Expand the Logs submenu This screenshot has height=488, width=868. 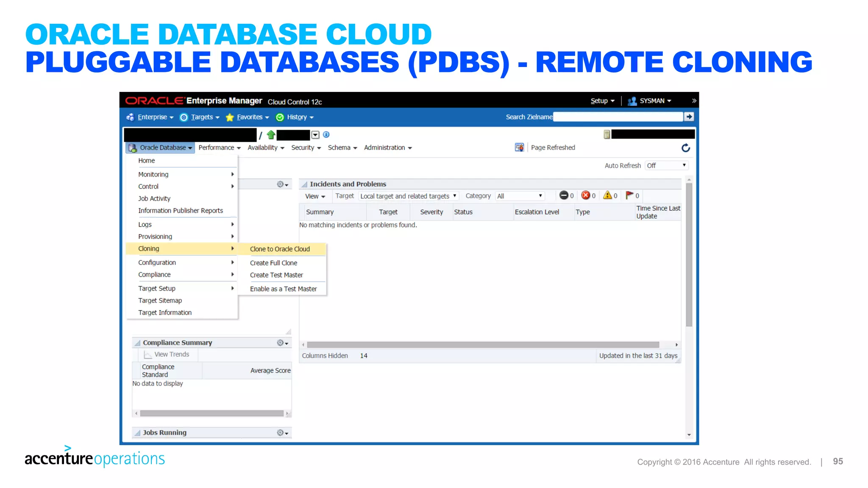tap(182, 225)
